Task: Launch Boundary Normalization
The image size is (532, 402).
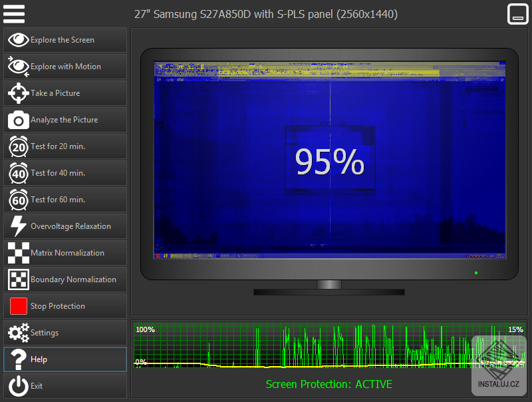Action: (73, 280)
